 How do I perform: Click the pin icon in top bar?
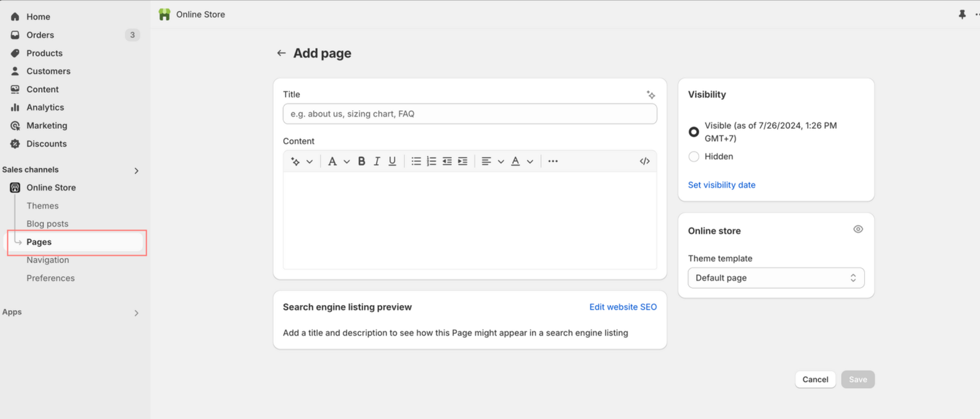coord(962,14)
